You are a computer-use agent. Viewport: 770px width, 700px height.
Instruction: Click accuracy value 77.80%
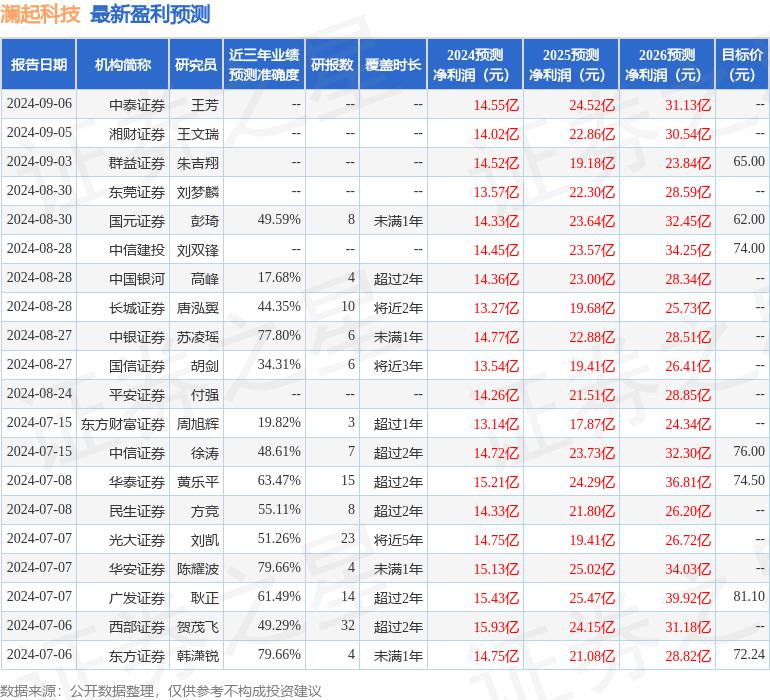tap(279, 336)
